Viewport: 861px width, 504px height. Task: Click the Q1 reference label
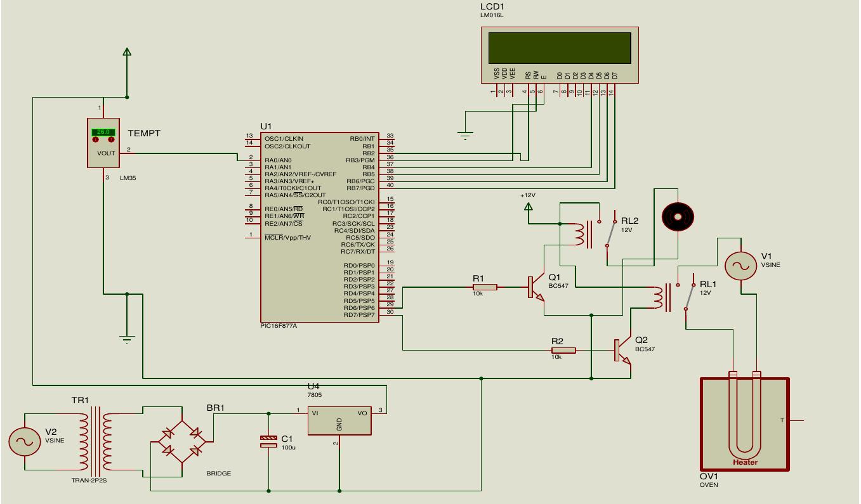(555, 278)
